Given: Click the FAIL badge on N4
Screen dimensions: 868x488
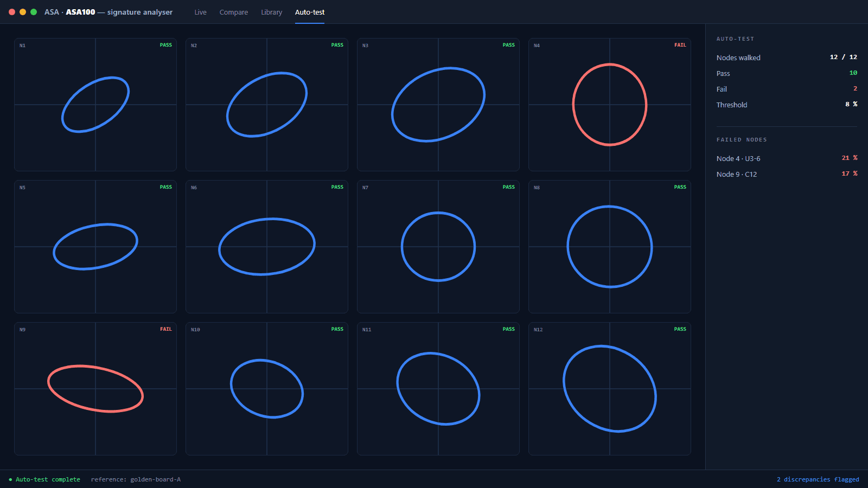Looking at the screenshot, I should tap(680, 45).
